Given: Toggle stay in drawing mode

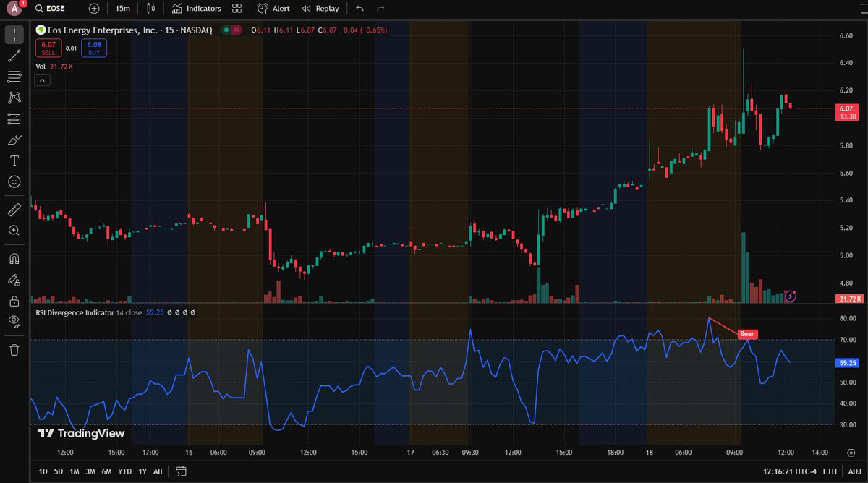Looking at the screenshot, I should 14,279.
